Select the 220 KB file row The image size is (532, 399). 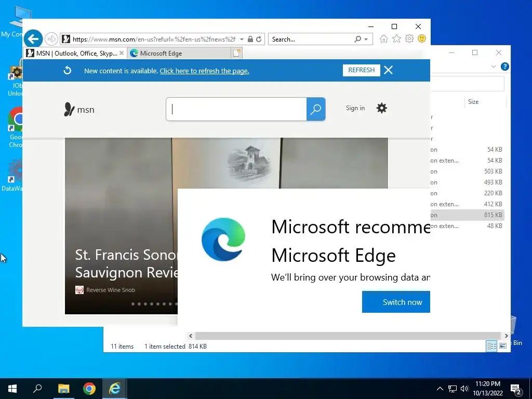(467, 193)
